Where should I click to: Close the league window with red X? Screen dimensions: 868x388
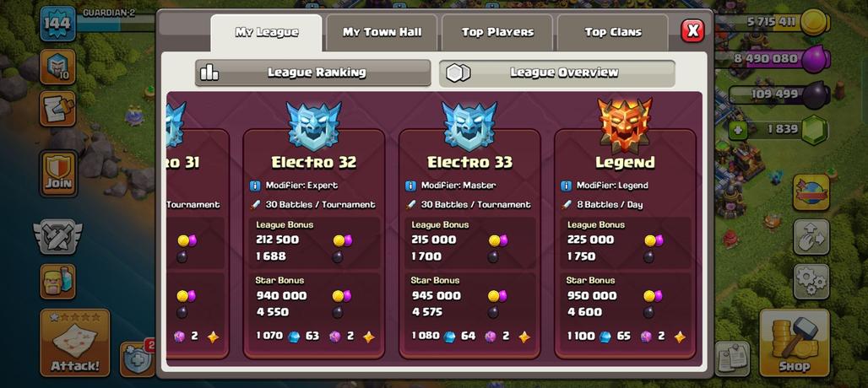point(692,30)
